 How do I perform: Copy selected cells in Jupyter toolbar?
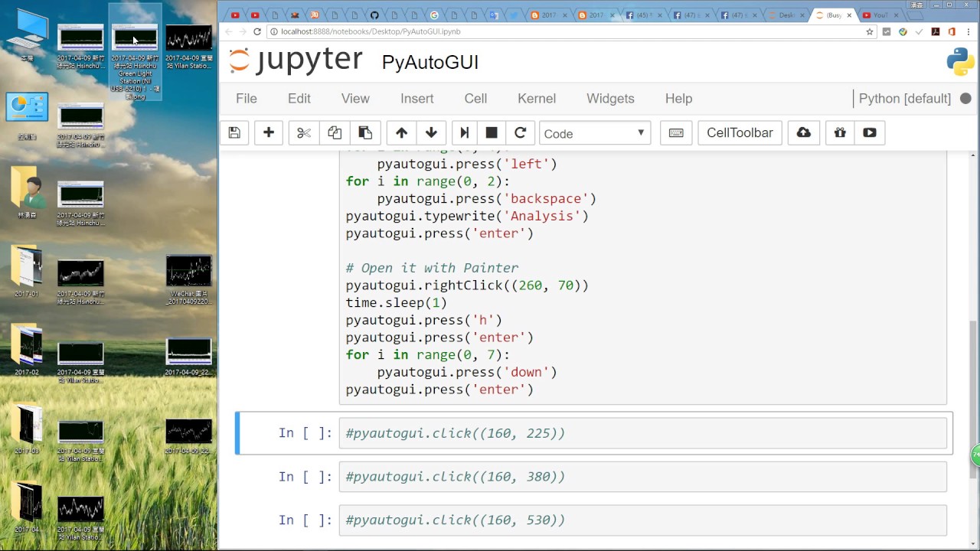pyautogui.click(x=335, y=132)
